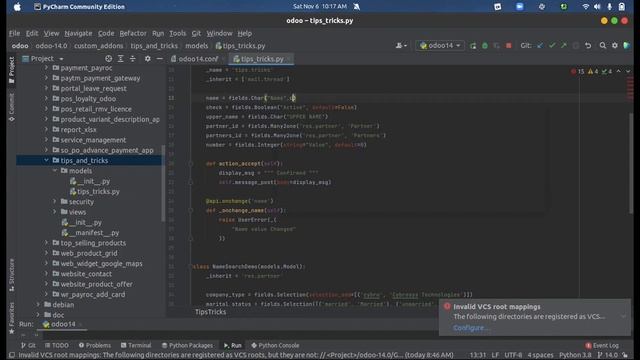The height and width of the screenshot is (360, 640).
Task: Click the macOS volume icon in menu bar
Action: click(597, 7)
